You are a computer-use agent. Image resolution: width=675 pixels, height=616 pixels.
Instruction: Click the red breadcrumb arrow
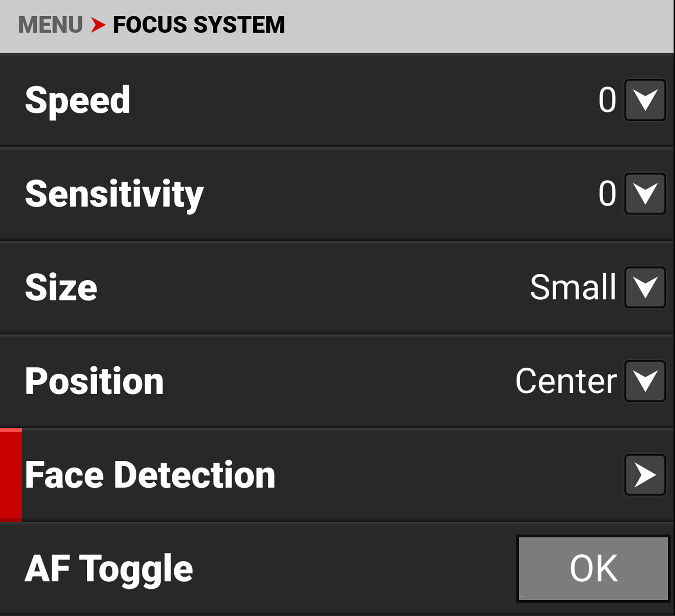click(x=98, y=25)
